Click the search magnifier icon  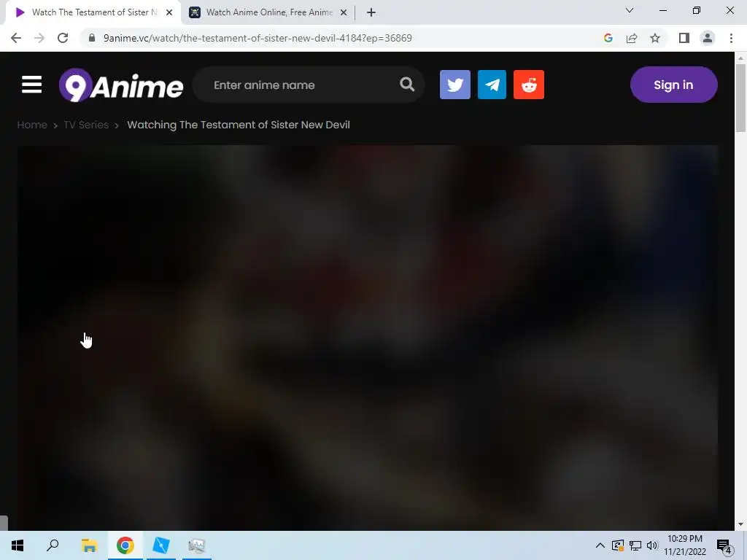407,85
